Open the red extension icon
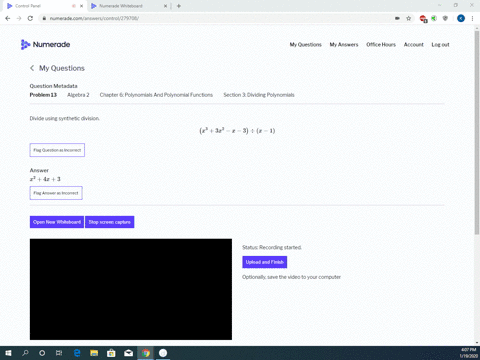 pyautogui.click(x=423, y=19)
